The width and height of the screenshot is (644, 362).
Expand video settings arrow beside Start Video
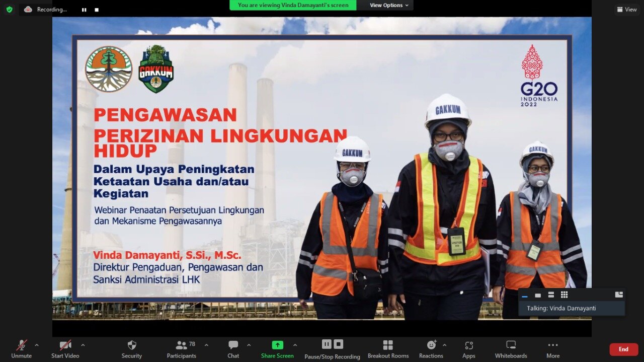pyautogui.click(x=83, y=345)
